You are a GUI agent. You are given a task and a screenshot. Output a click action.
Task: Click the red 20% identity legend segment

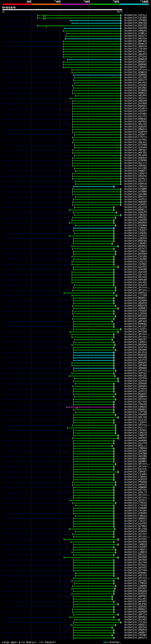click(17, 4)
